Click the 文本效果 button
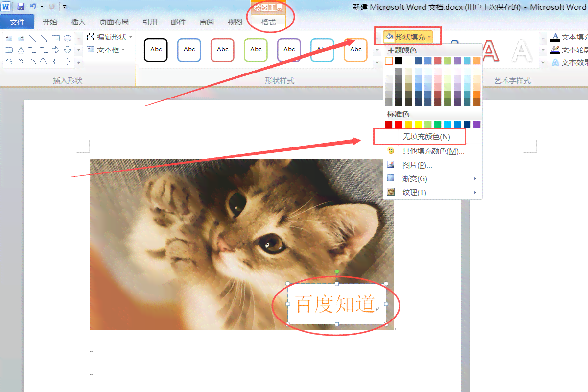This screenshot has width=588, height=392. pyautogui.click(x=569, y=62)
